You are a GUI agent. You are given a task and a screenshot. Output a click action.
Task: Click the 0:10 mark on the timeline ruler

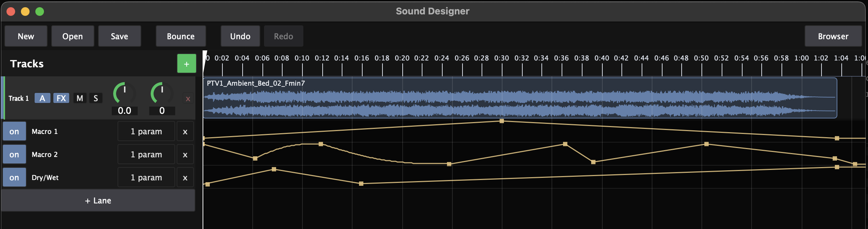[302, 58]
